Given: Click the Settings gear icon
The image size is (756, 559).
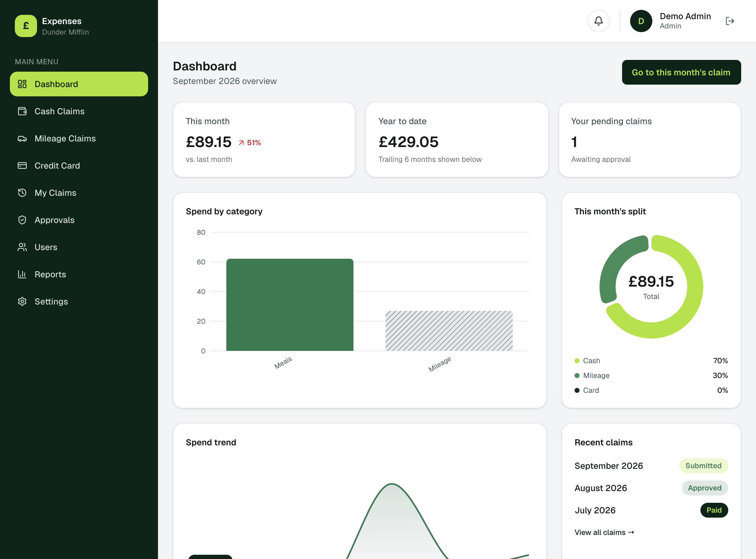Looking at the screenshot, I should tap(22, 301).
